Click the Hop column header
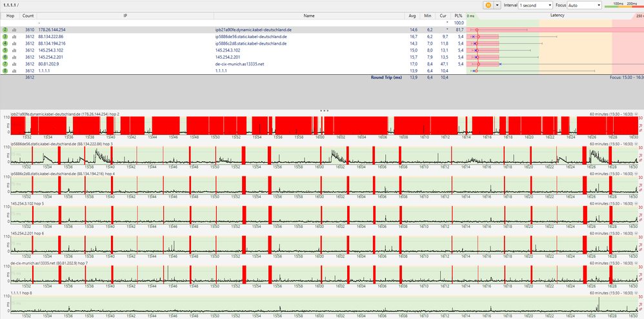 [x=10, y=15]
